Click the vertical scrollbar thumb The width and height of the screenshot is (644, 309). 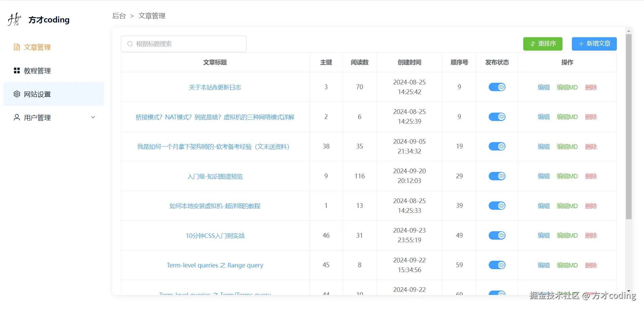pyautogui.click(x=629, y=127)
